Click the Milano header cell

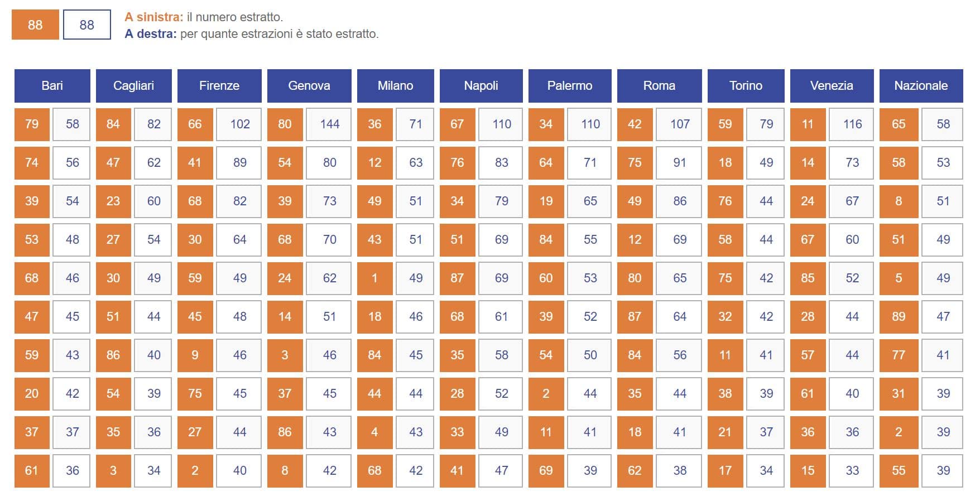click(395, 85)
